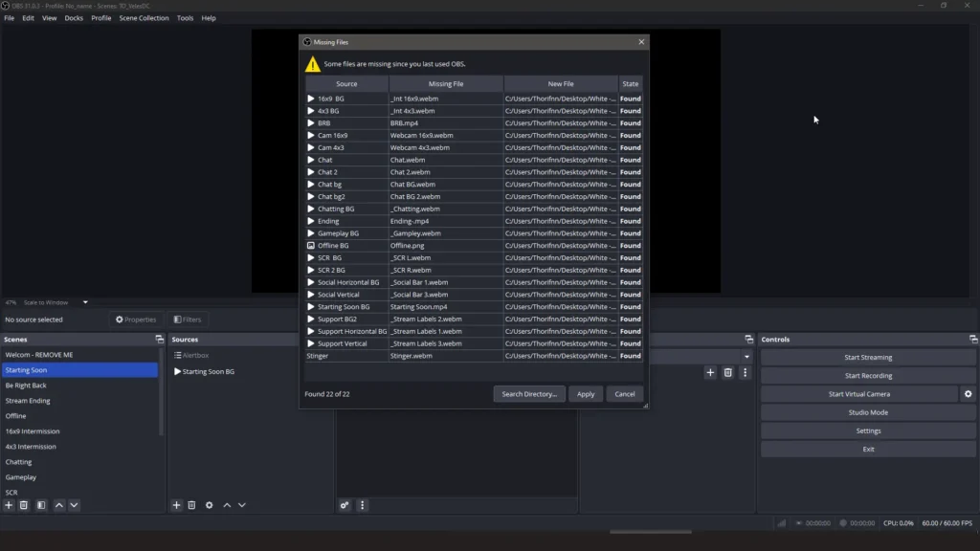980x551 pixels.
Task: Delete the scene transition with trash icon
Action: pos(727,373)
